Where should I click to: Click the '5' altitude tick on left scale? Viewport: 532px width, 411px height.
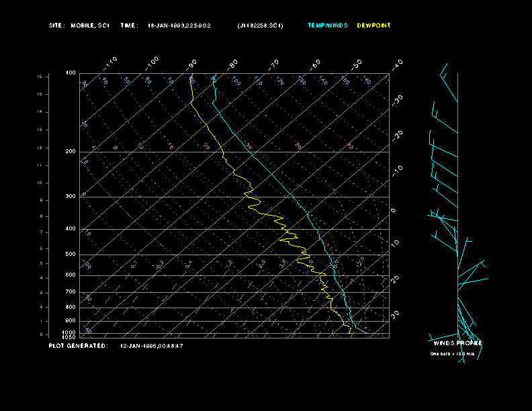[x=41, y=263]
